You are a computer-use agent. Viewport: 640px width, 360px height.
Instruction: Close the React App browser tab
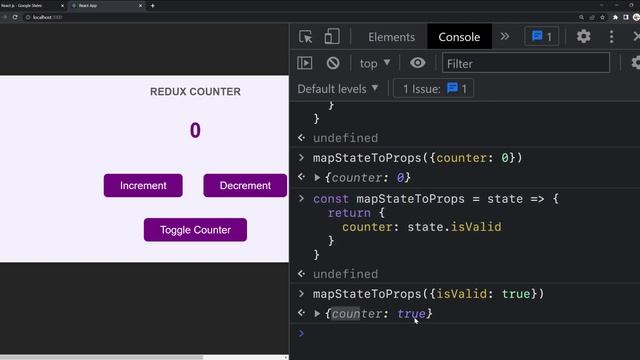pos(140,6)
